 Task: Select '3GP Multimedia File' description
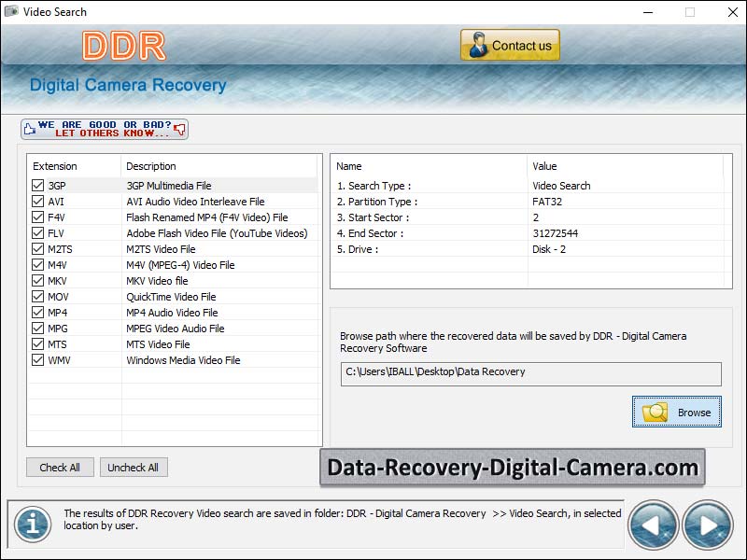coord(169,186)
